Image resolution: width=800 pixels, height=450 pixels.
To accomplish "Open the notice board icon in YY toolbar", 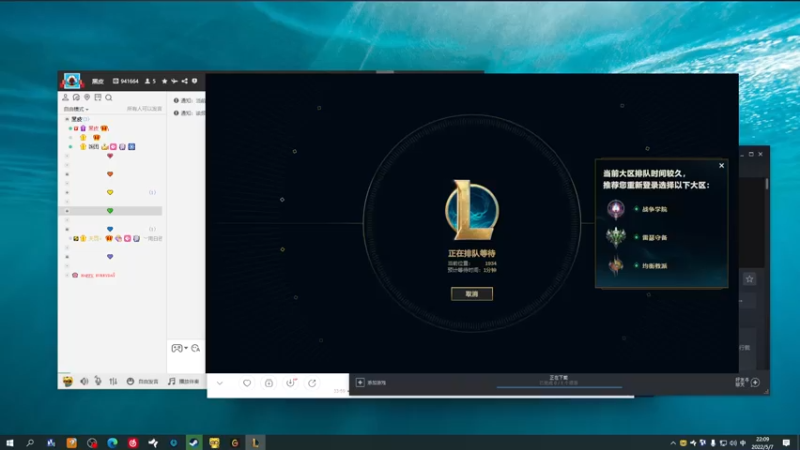I will tap(98, 97).
